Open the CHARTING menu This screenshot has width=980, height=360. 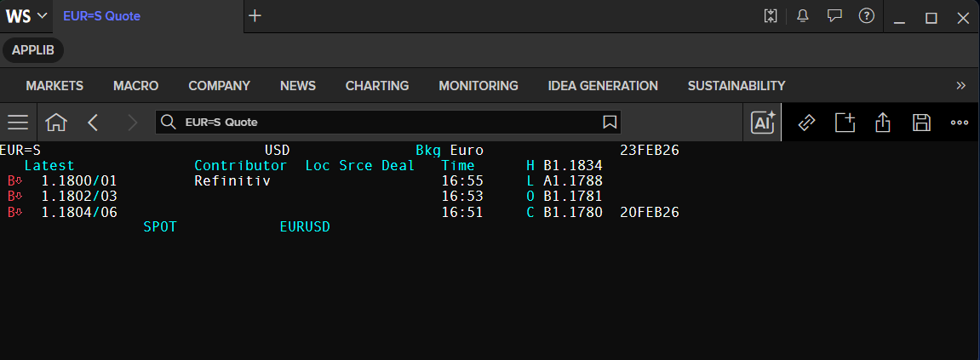coord(377,86)
